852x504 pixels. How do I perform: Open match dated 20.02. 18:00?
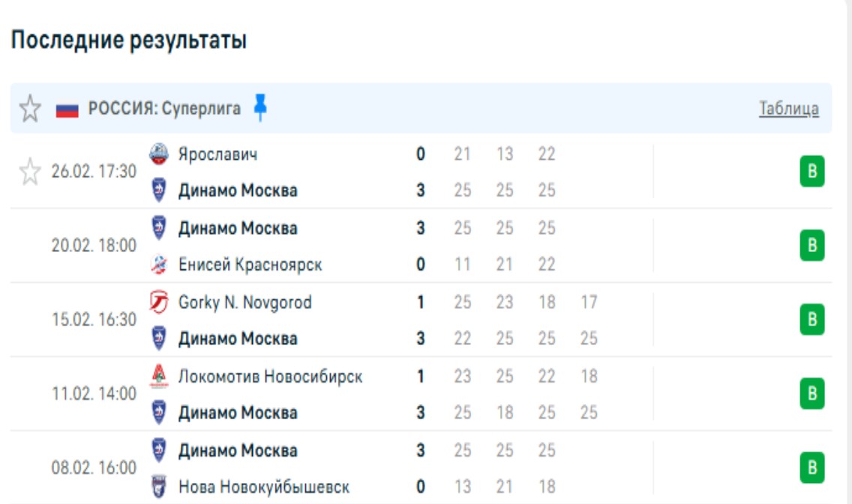coord(94,246)
